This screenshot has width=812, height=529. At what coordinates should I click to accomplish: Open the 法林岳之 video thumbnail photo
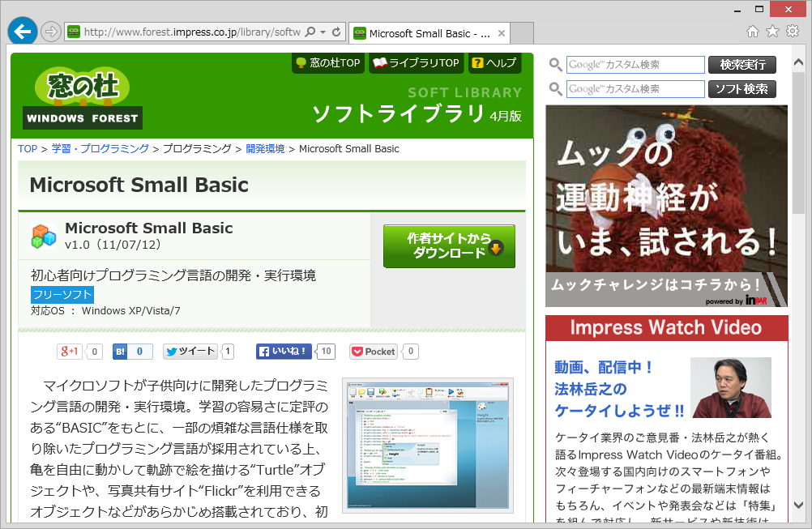point(731,388)
